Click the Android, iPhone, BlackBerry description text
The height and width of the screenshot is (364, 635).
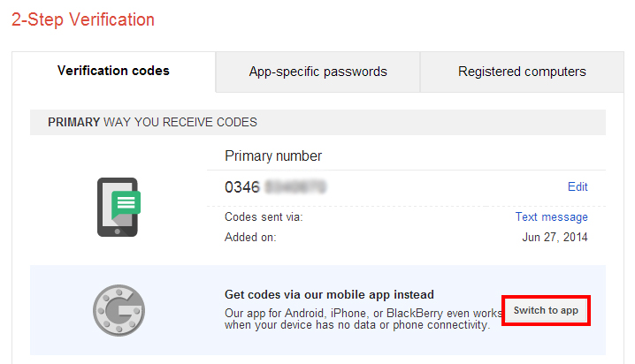click(x=363, y=311)
